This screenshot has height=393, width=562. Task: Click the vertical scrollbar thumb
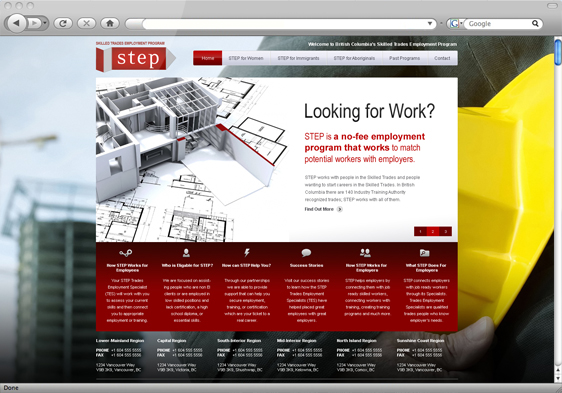(x=558, y=52)
